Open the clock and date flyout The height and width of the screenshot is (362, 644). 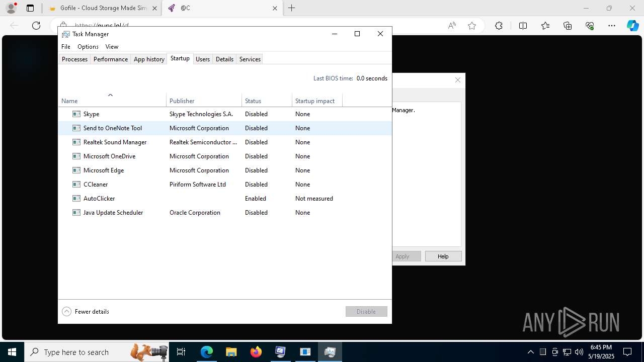(x=601, y=352)
